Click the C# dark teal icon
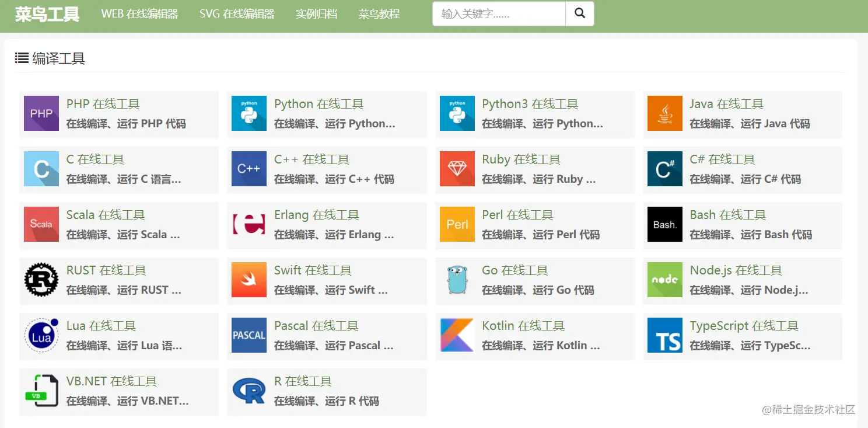Screen dimensions: 868x428 (x=665, y=169)
